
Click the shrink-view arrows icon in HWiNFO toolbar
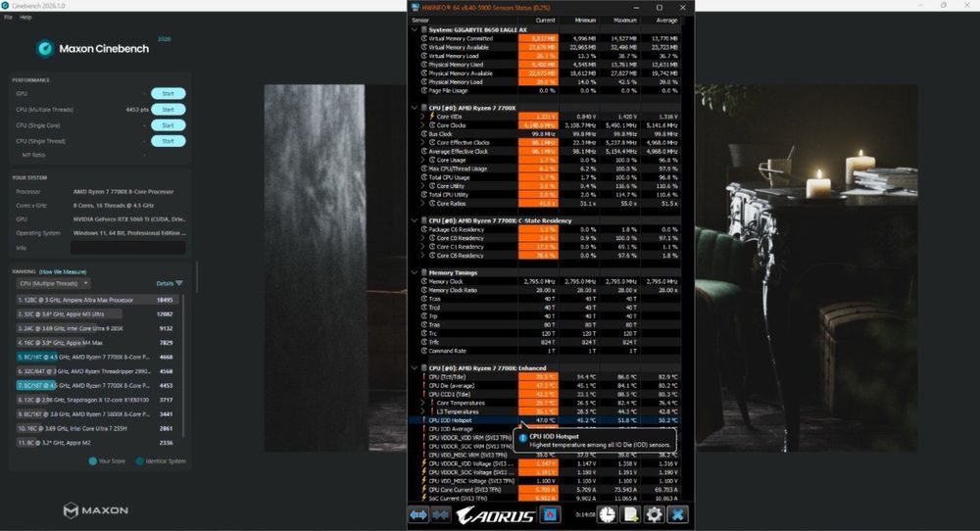(x=441, y=514)
